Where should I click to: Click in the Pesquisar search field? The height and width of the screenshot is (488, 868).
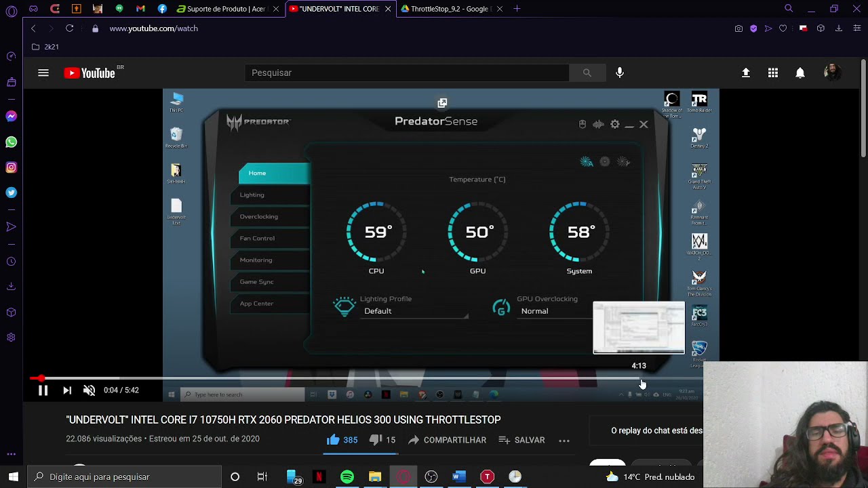pos(407,73)
